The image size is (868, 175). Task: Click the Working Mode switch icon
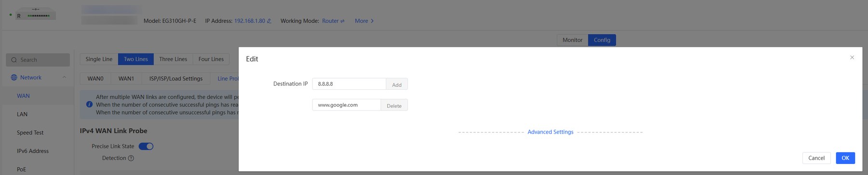tap(342, 21)
